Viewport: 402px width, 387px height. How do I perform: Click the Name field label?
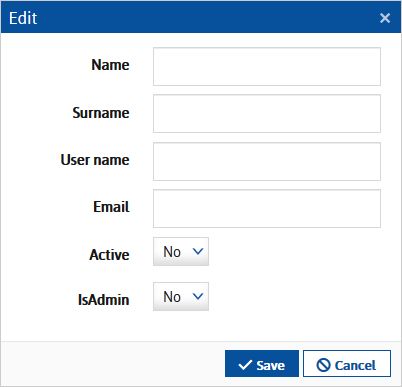(110, 65)
